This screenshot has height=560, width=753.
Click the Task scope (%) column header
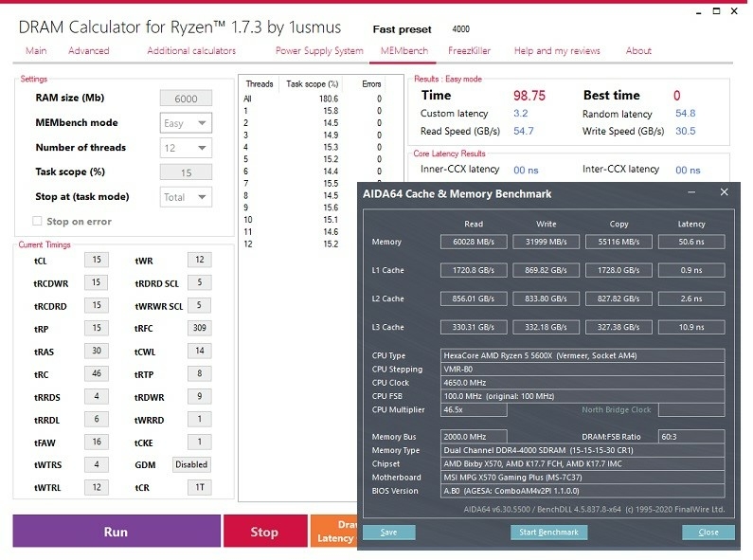point(313,84)
